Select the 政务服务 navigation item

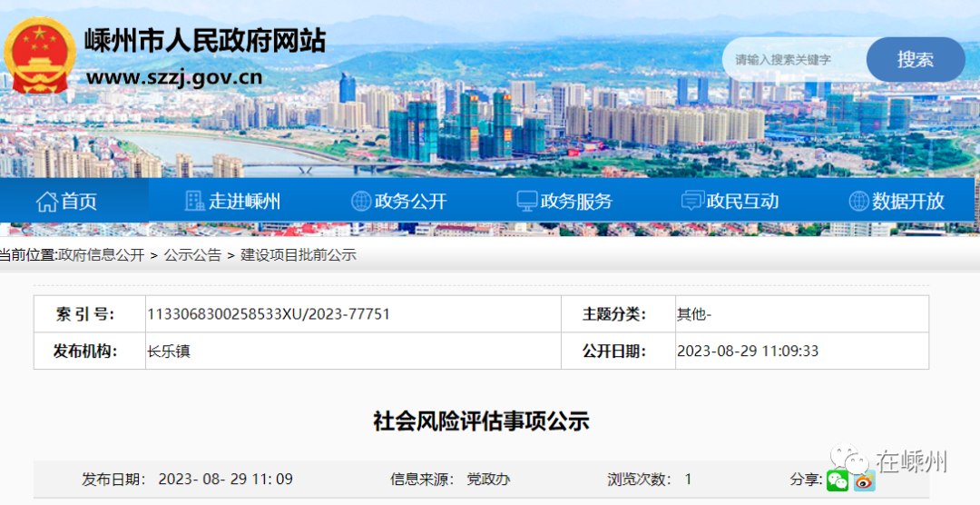coord(576,202)
